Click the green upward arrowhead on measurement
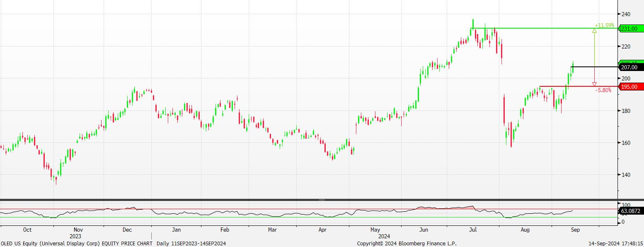Image resolution: width=644 pixels, height=247 pixels. 594,31
